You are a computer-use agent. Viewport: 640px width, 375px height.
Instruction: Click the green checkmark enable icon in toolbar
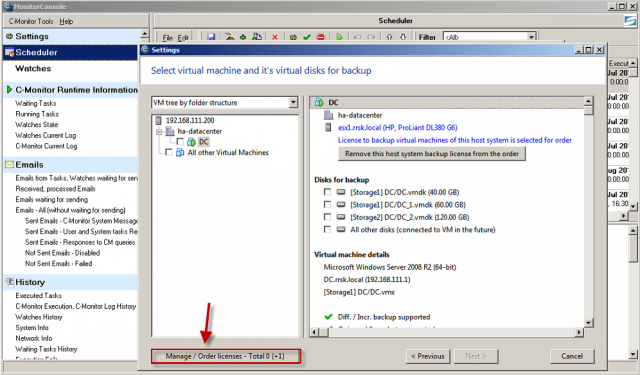(307, 37)
